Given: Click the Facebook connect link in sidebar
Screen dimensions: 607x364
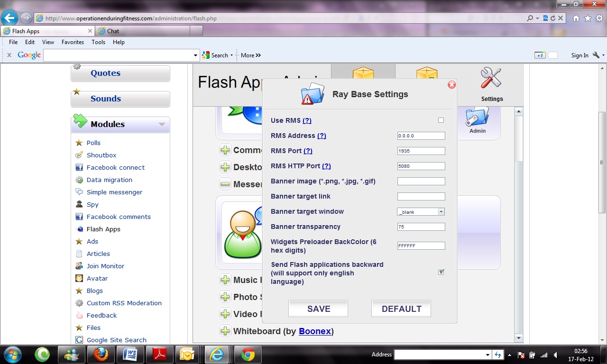Looking at the screenshot, I should 115,167.
